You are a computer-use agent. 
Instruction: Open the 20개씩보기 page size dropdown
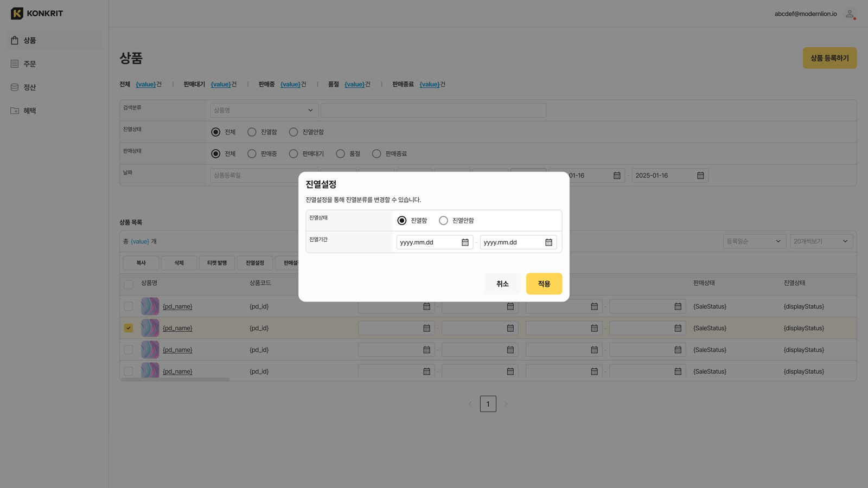pyautogui.click(x=821, y=241)
